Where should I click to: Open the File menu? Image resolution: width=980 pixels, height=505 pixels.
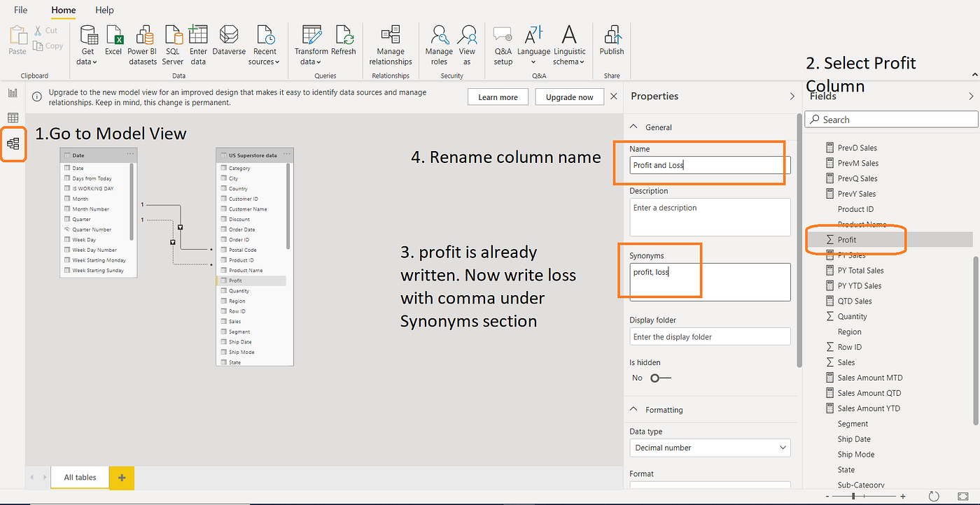click(x=20, y=10)
